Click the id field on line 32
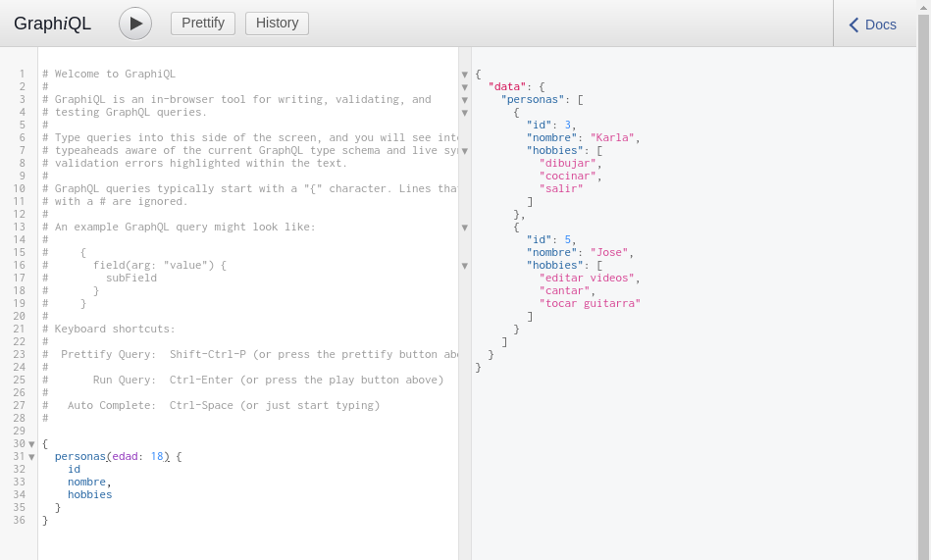This screenshot has height=560, width=931. pos(74,469)
